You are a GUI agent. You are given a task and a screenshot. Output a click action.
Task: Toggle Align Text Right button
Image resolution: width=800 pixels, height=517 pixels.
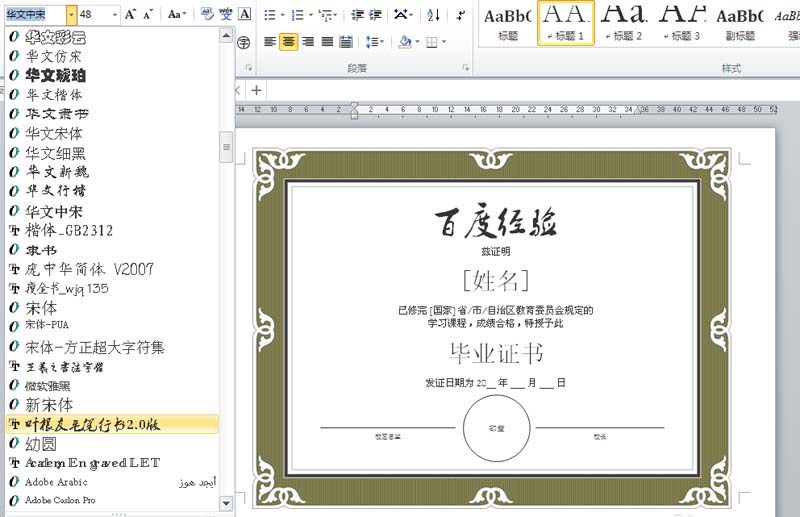[308, 42]
